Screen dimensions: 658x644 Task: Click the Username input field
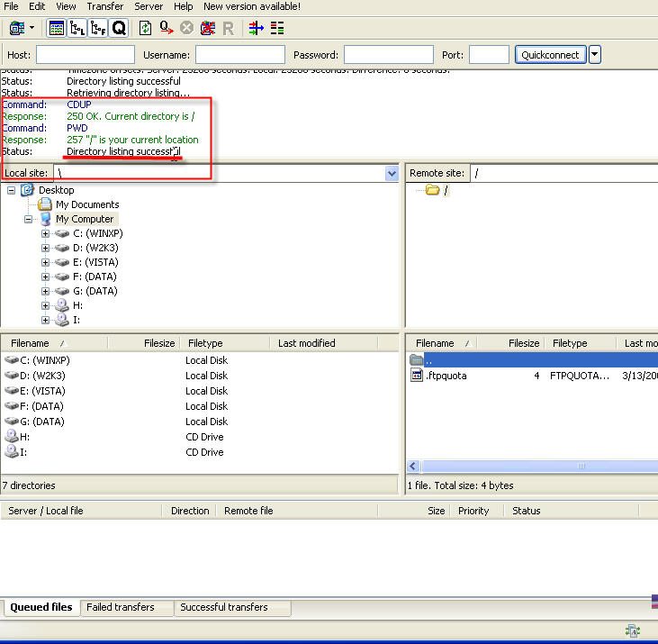pos(240,55)
